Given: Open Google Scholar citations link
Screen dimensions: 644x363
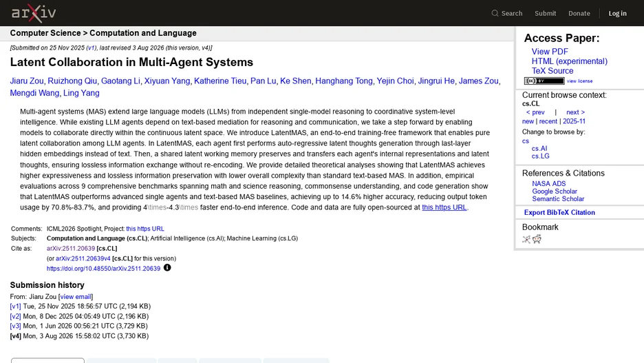Looking at the screenshot, I should (x=555, y=191).
